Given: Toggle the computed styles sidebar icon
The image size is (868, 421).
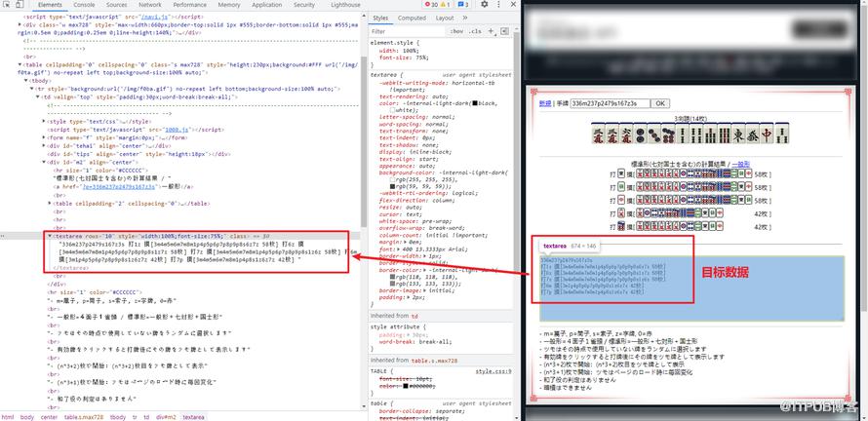Looking at the screenshot, I should tap(504, 31).
